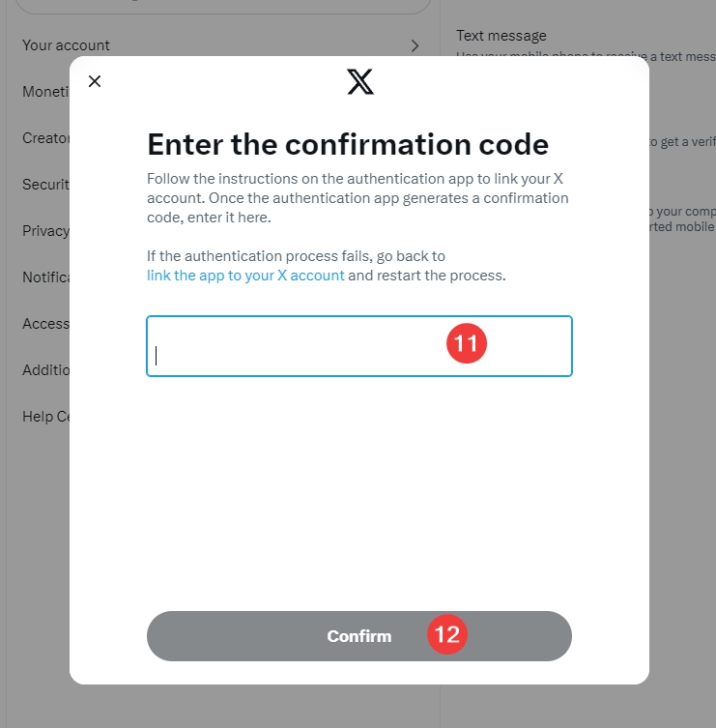Viewport: 716px width, 728px height.
Task: Click the settings search bar at top
Action: [x=222, y=6]
